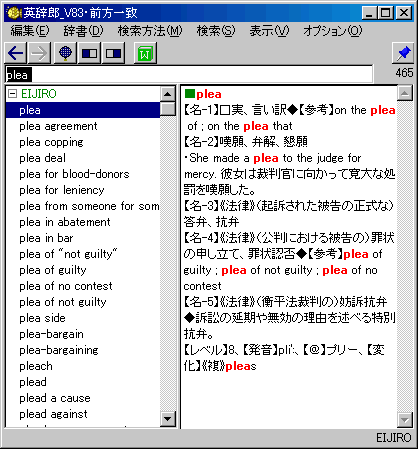Open the 辞書(D) menu
Viewport: 418px width, 449px height.
click(83, 31)
